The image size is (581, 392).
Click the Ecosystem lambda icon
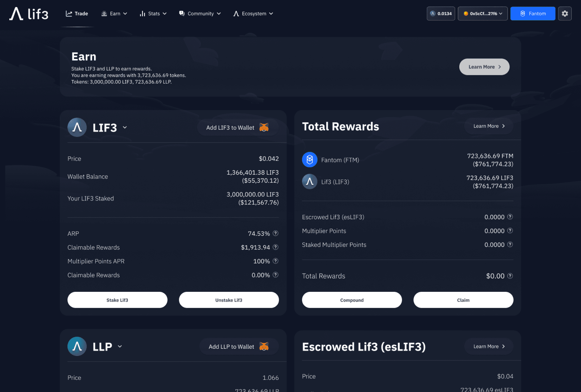pyautogui.click(x=236, y=14)
